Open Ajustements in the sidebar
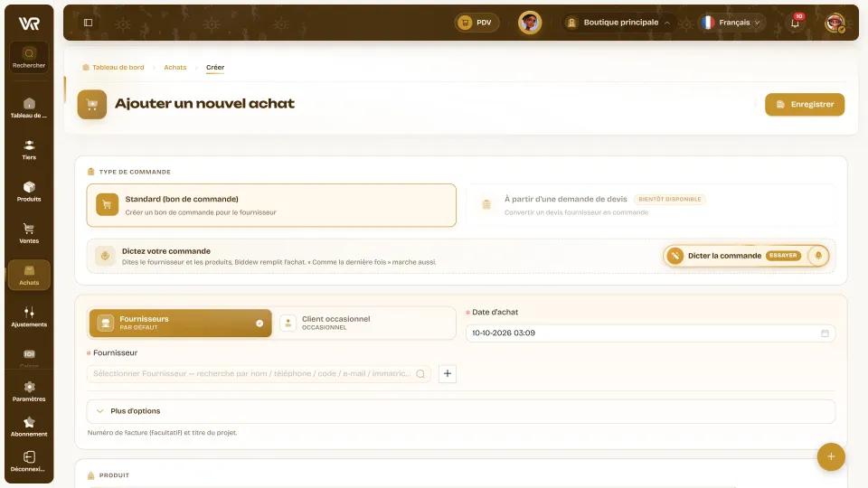This screenshot has width=868, height=488. click(29, 317)
